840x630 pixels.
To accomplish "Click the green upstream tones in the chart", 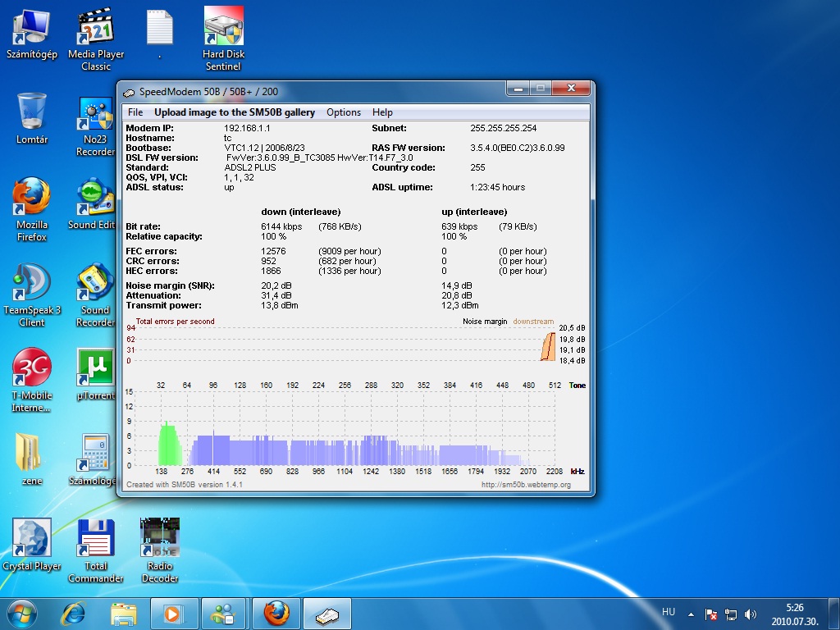I will point(170,444).
